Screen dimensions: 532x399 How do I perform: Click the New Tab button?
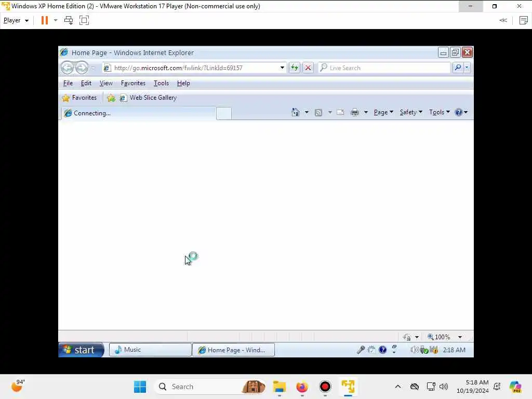click(224, 113)
